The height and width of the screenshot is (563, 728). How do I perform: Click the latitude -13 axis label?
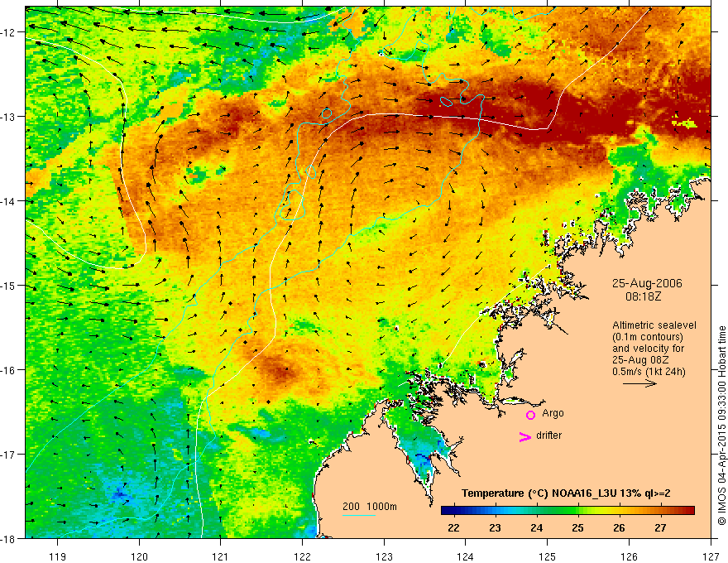[x=9, y=117]
